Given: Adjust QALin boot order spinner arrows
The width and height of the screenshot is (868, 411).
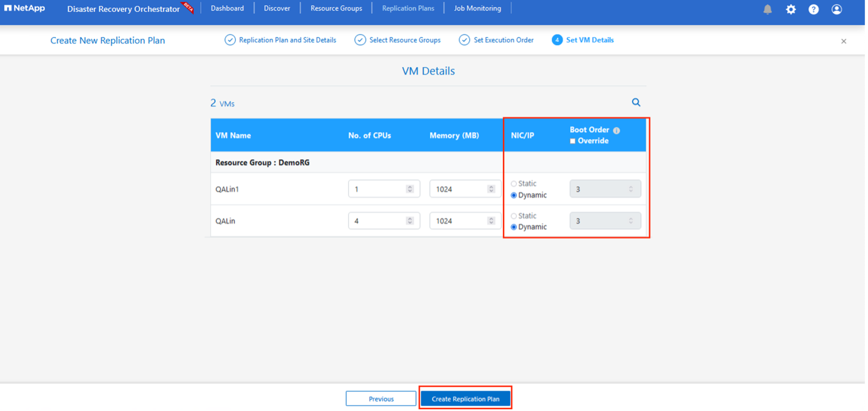Looking at the screenshot, I should point(631,221).
